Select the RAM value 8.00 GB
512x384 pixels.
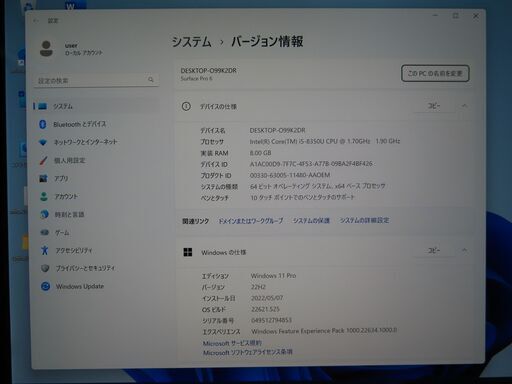260,153
